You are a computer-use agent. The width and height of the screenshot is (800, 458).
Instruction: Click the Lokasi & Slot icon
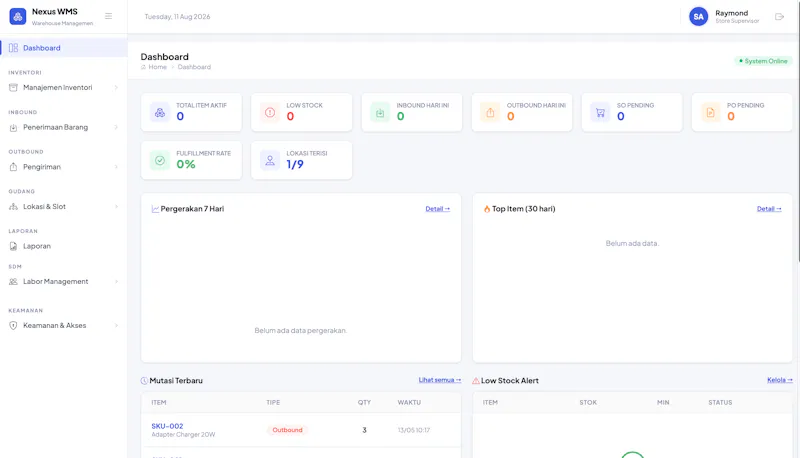point(13,207)
